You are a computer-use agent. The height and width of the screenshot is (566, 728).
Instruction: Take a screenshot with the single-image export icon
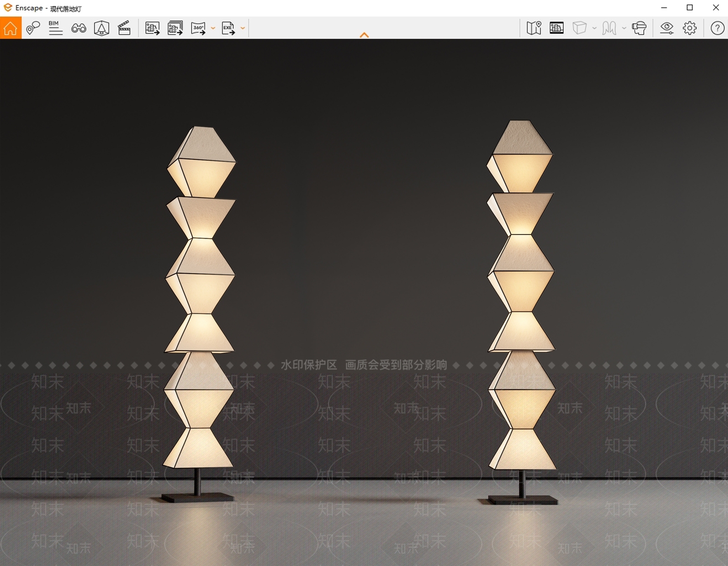tap(152, 28)
